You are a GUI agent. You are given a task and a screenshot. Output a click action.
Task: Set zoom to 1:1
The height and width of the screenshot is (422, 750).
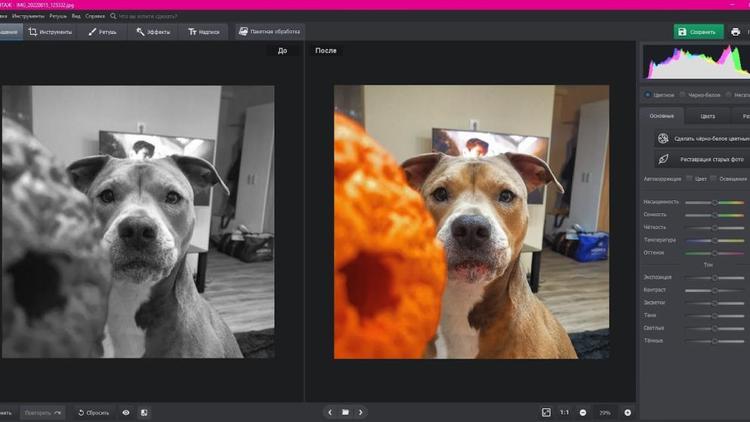coord(564,412)
